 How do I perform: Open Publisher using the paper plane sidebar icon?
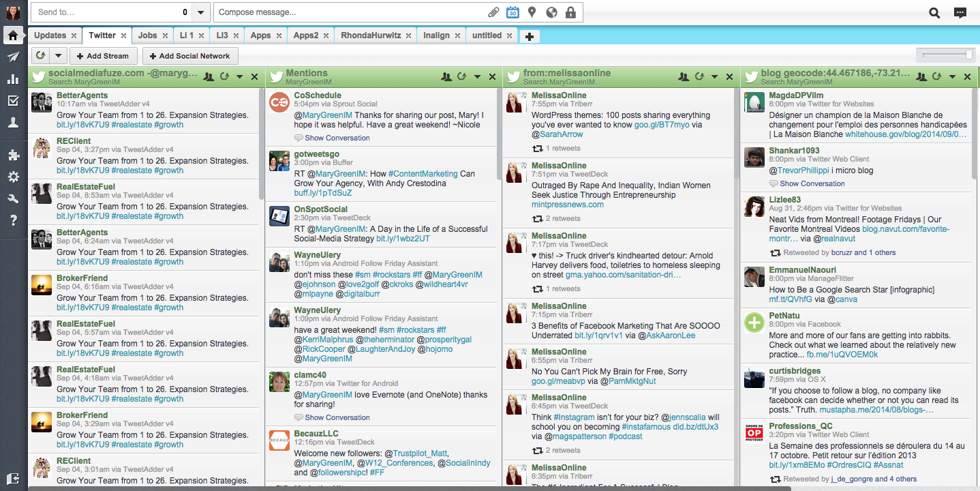[x=13, y=57]
